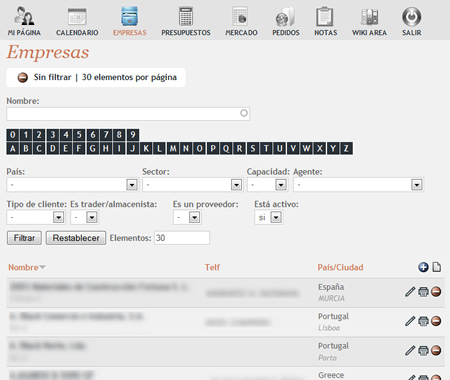Focus the Elementos count field

pyautogui.click(x=182, y=238)
